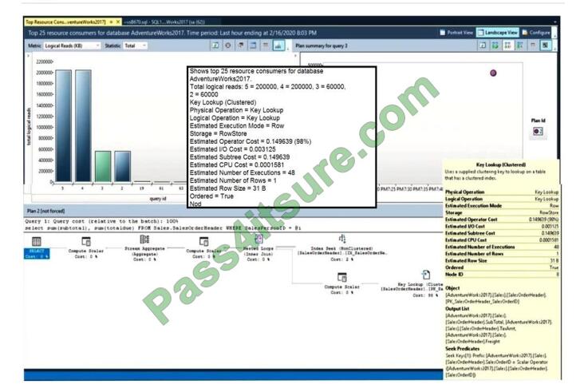Click Compute Scalar operator next to SELECT
Viewport: 588px width, 392px height.
[x=86, y=248]
